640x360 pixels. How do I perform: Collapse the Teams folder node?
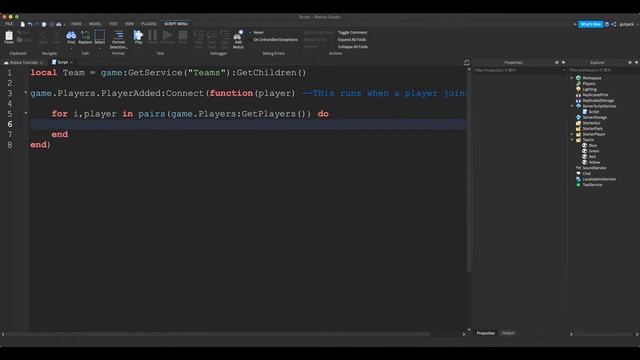pos(572,140)
